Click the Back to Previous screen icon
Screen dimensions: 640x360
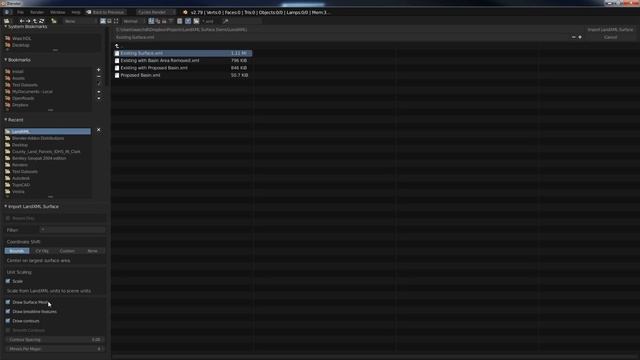[89, 12]
